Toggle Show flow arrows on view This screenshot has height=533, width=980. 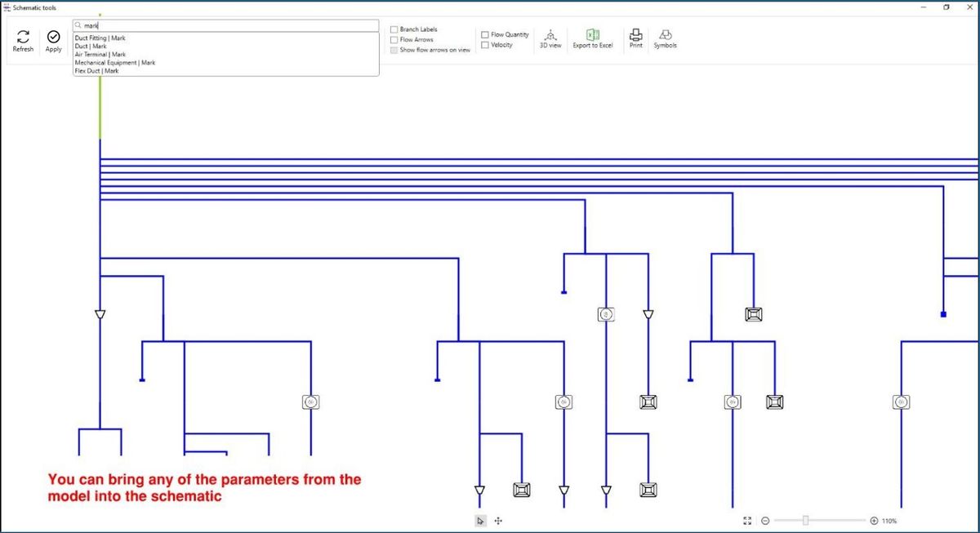pos(394,50)
